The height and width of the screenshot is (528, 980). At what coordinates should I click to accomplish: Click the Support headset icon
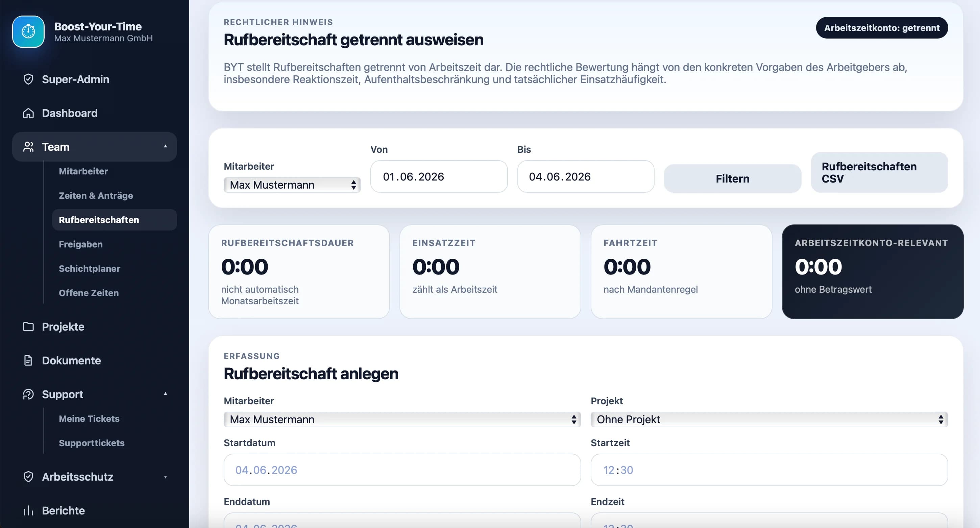pyautogui.click(x=28, y=394)
